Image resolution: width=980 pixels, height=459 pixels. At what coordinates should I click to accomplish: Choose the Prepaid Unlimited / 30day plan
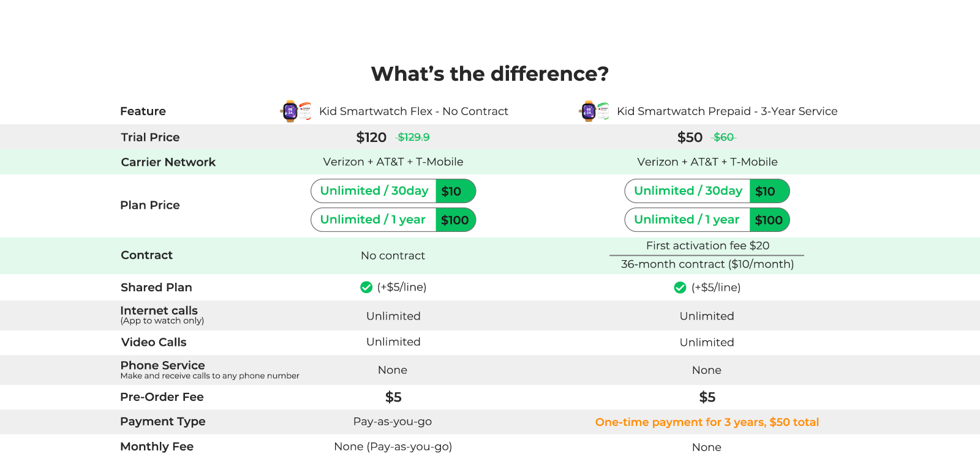707,191
